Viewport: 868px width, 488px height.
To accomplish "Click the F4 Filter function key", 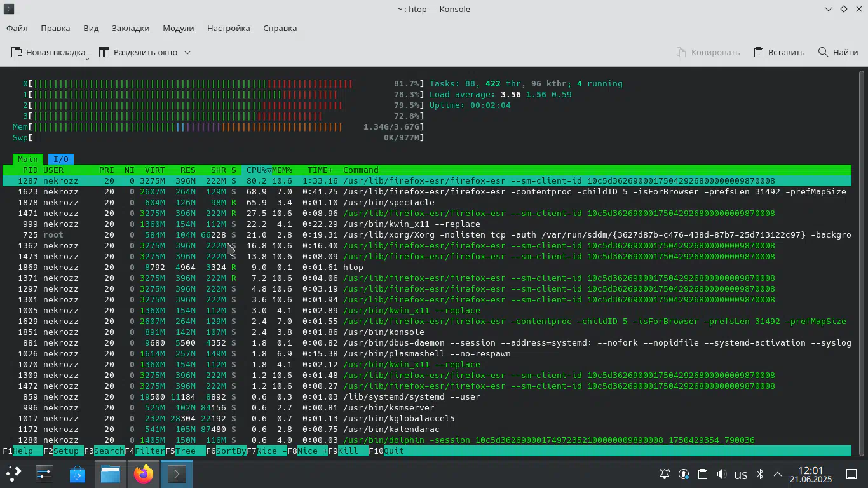I will 145,451.
